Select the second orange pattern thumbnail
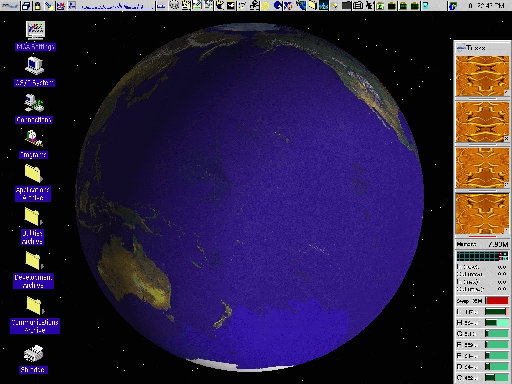Image resolution: width=512 pixels, height=384 pixels. 482,122
